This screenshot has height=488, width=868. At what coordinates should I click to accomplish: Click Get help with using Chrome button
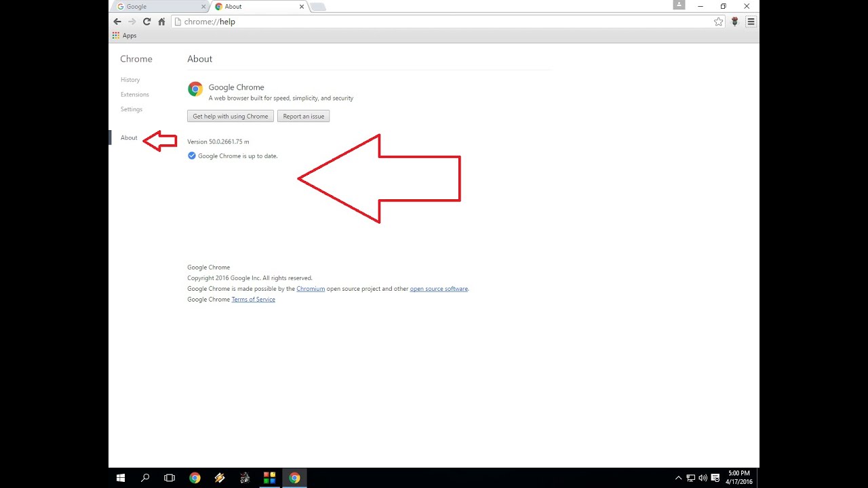pyautogui.click(x=231, y=116)
